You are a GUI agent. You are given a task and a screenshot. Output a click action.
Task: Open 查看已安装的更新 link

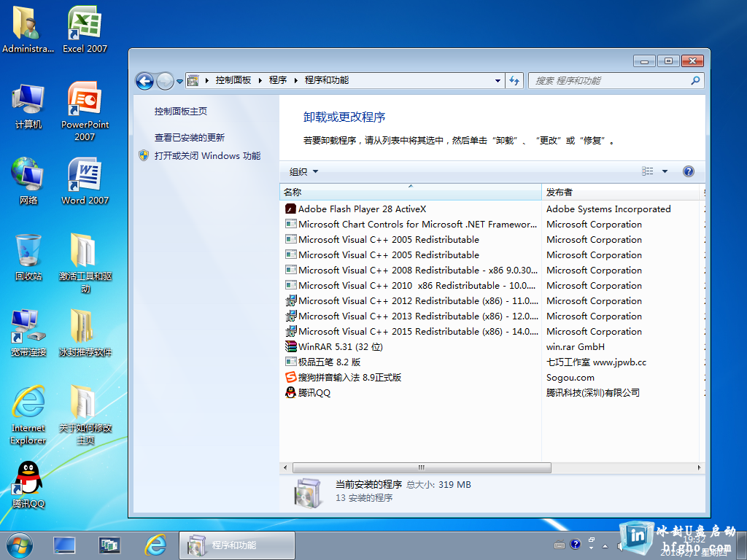pos(189,138)
